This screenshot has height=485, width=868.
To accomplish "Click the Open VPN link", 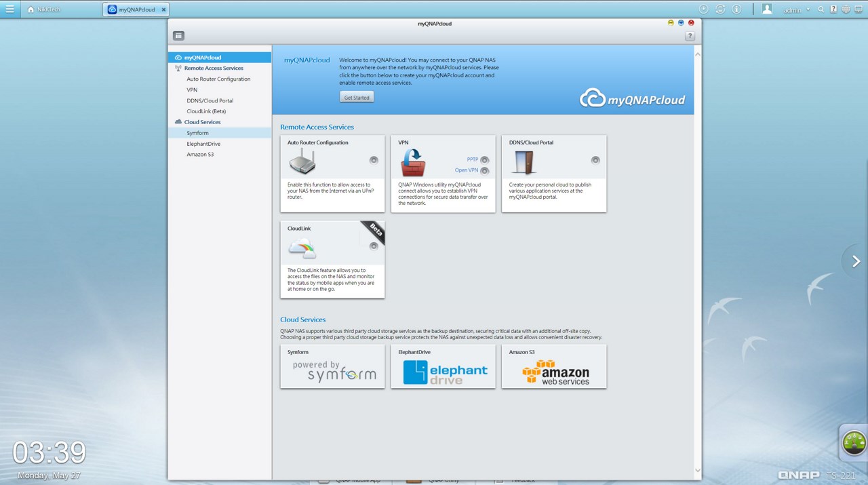I will (467, 170).
